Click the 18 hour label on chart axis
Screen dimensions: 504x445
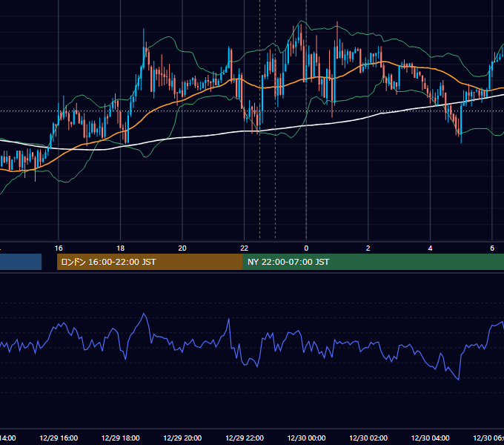[x=121, y=248]
